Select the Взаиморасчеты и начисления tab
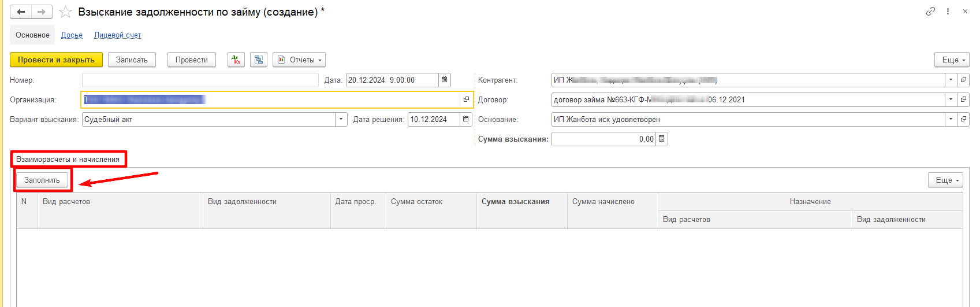The width and height of the screenshot is (980, 307). pyautogui.click(x=68, y=159)
